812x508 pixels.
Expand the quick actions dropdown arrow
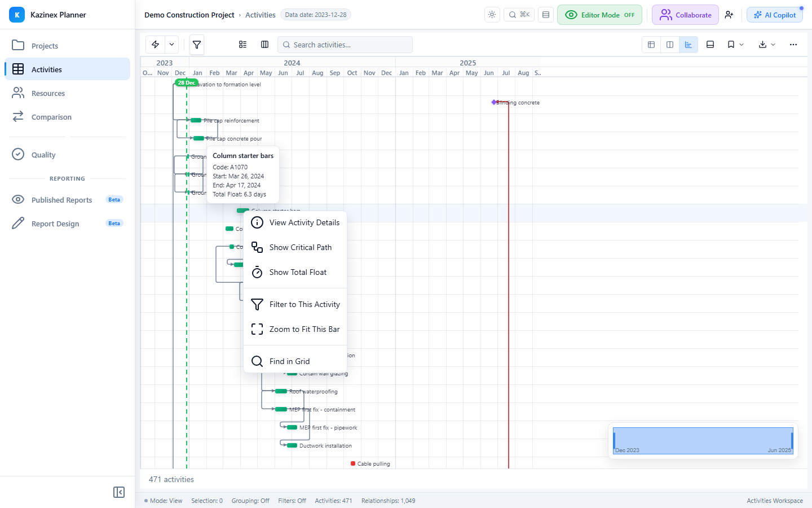click(172, 45)
